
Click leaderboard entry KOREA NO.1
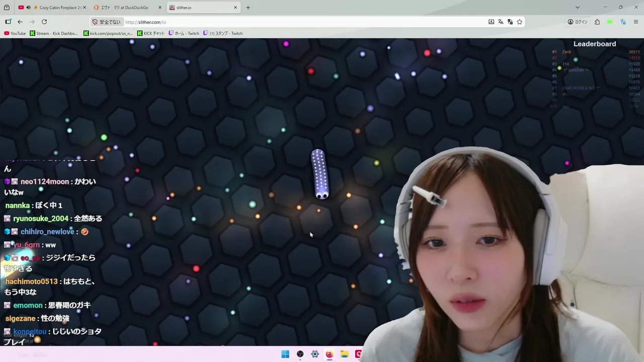pyautogui.click(x=581, y=88)
